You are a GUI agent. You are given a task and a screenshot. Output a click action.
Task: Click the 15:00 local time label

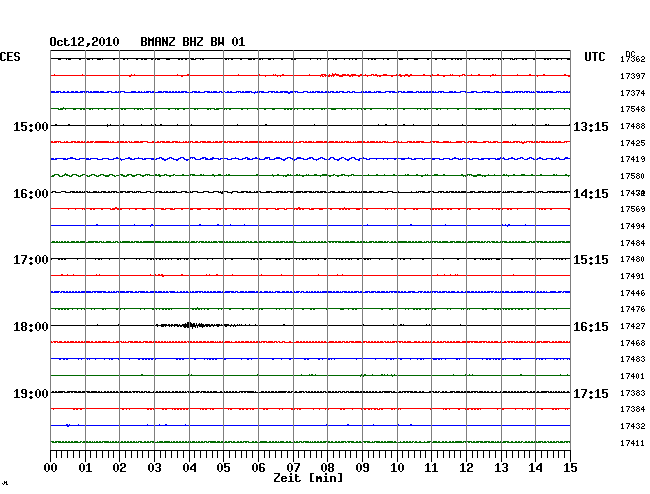[31, 126]
